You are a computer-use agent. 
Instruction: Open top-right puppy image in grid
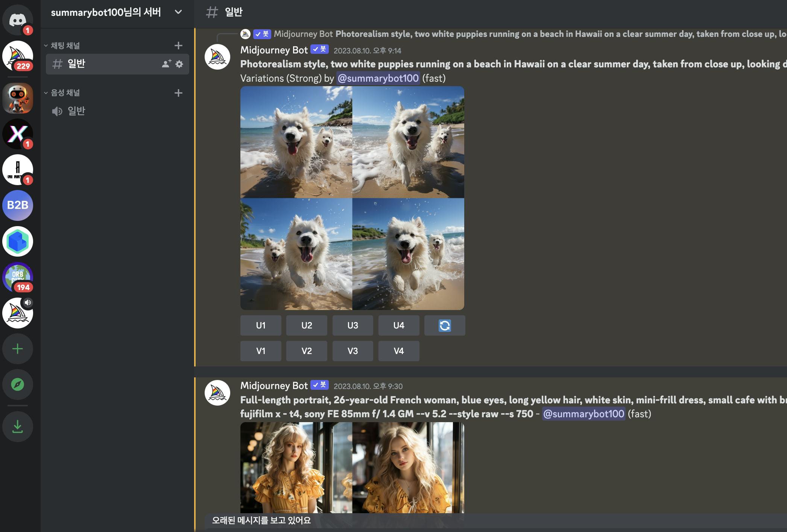[408, 142]
